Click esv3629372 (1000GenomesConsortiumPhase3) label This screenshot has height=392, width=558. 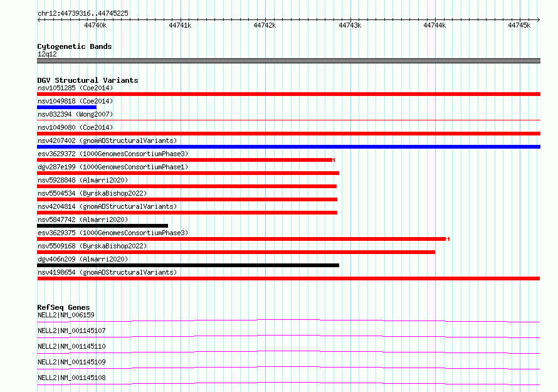pyautogui.click(x=113, y=154)
